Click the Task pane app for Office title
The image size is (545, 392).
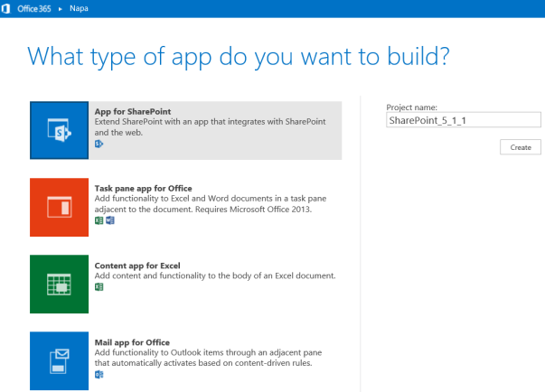pyautogui.click(x=145, y=188)
